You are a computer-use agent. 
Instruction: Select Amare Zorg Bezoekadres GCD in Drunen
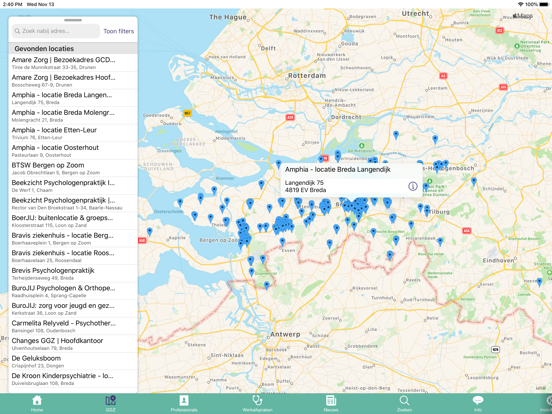click(73, 63)
